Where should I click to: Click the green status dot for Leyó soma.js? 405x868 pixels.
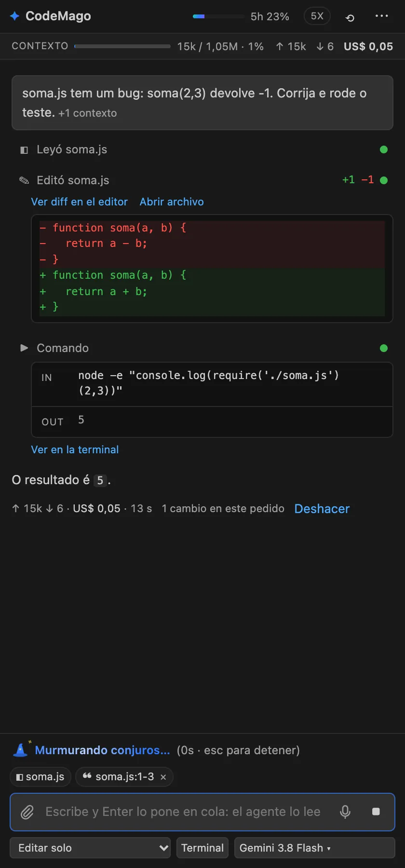tap(384, 149)
